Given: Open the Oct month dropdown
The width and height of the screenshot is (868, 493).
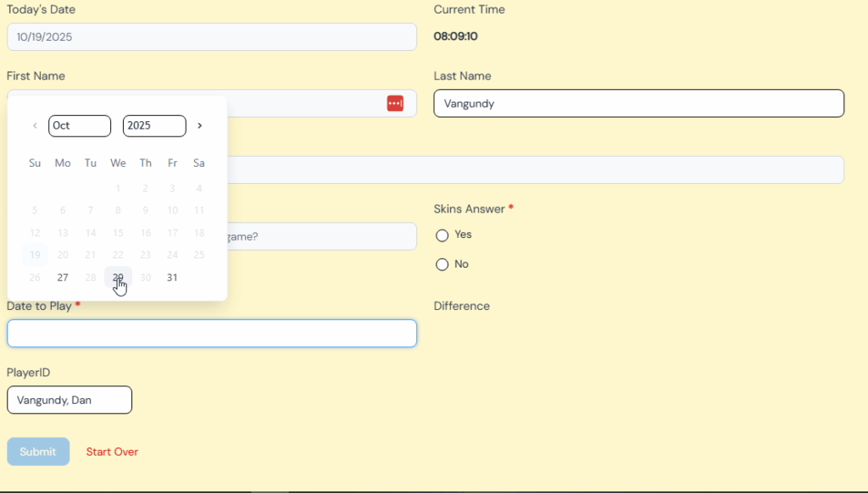Looking at the screenshot, I should point(80,126).
